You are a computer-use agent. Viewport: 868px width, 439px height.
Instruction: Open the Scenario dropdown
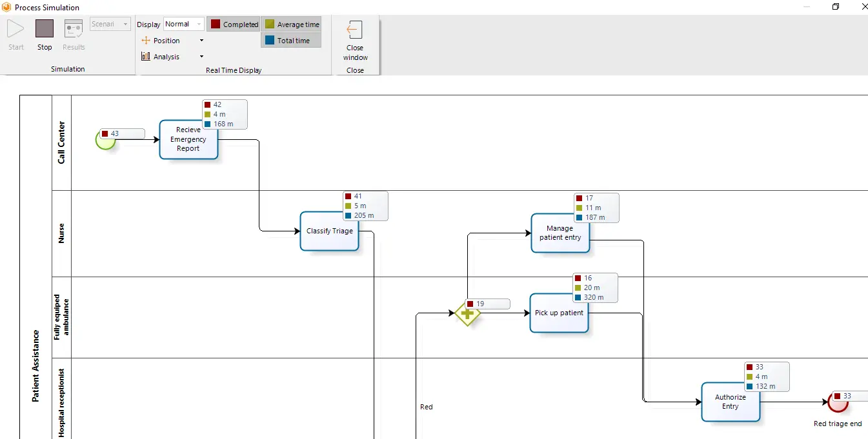111,24
